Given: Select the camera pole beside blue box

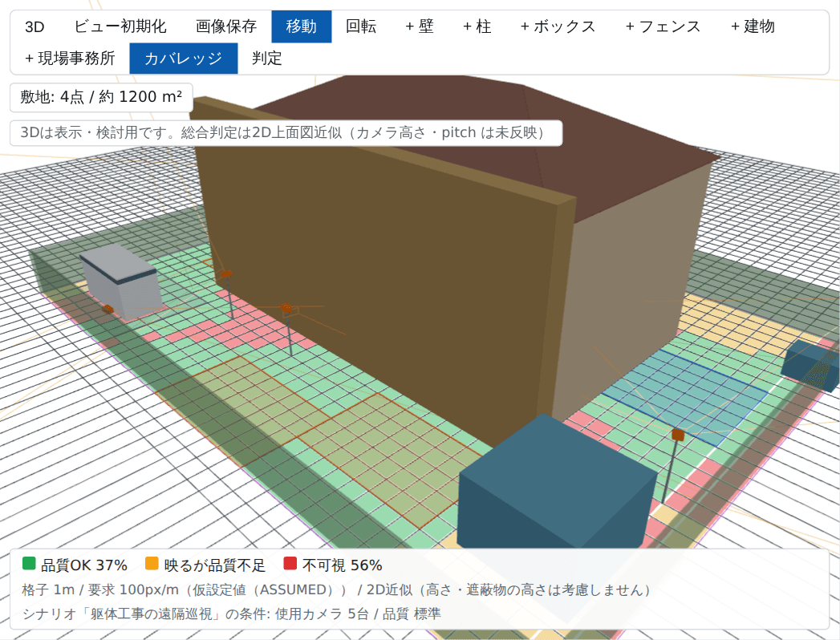Looking at the screenshot, I should (670, 466).
